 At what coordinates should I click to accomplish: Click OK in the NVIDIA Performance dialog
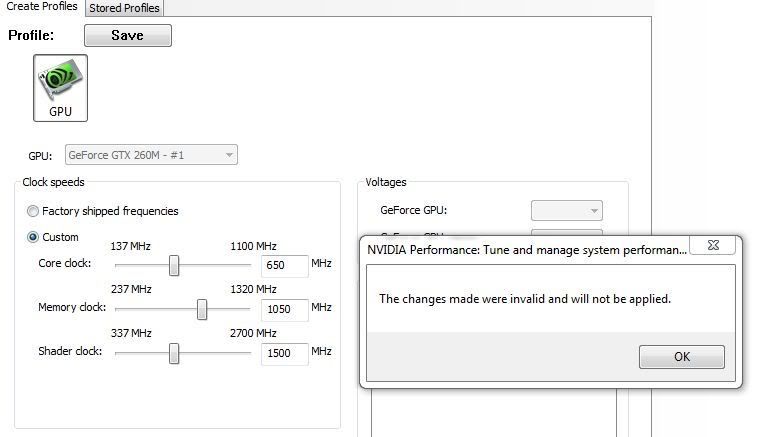click(x=682, y=356)
